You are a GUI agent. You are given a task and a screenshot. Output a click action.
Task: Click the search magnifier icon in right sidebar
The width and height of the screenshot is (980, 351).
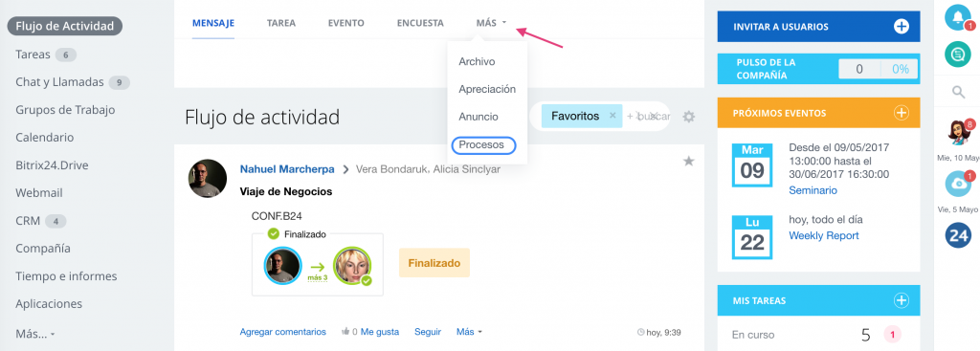click(958, 93)
